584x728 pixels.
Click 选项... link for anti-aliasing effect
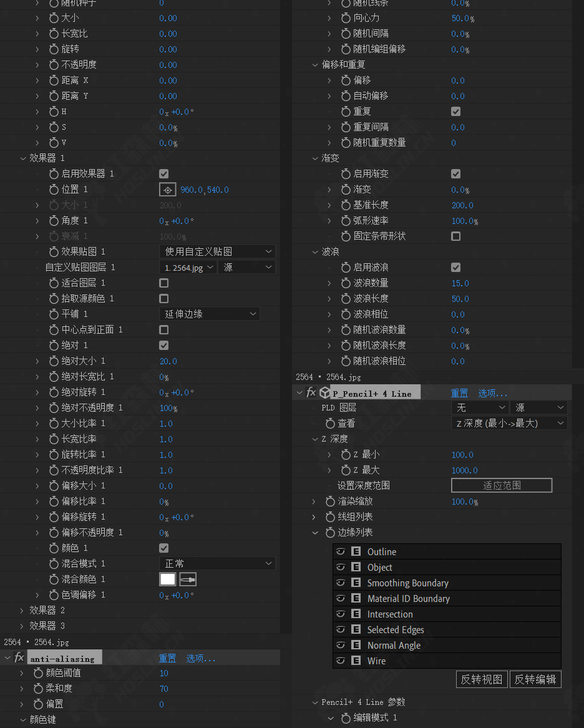200,658
